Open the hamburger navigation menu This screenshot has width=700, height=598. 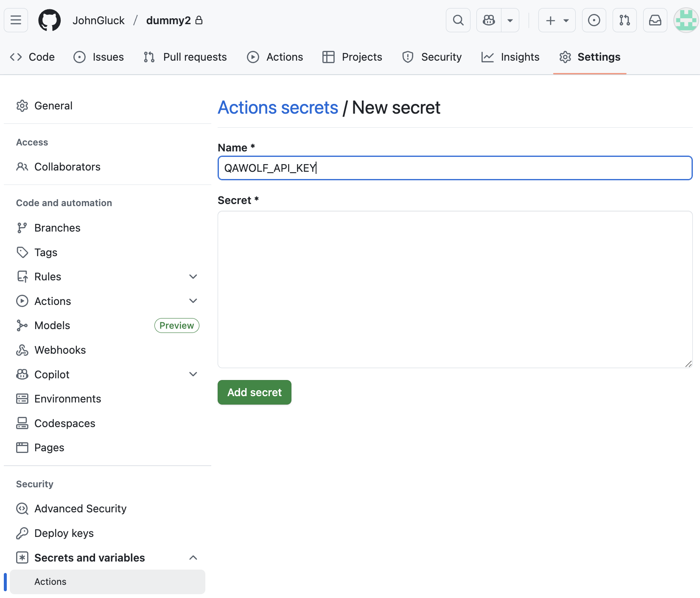coord(16,20)
